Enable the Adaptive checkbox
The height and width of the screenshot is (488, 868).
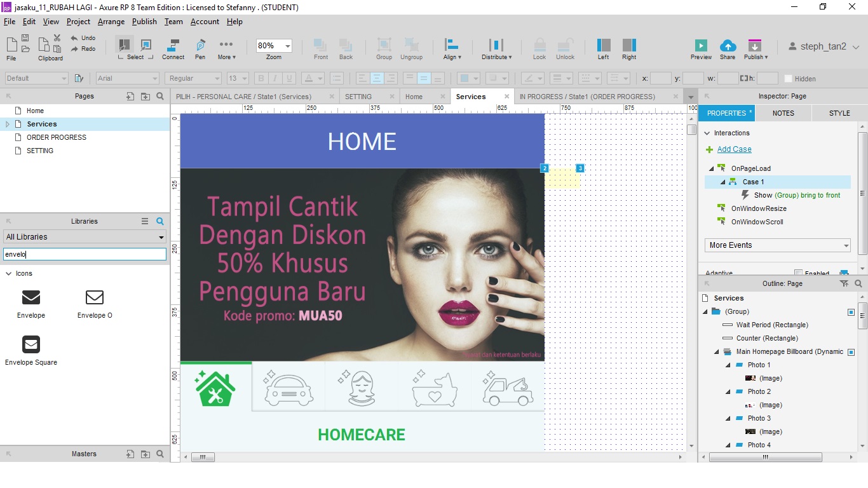(798, 273)
